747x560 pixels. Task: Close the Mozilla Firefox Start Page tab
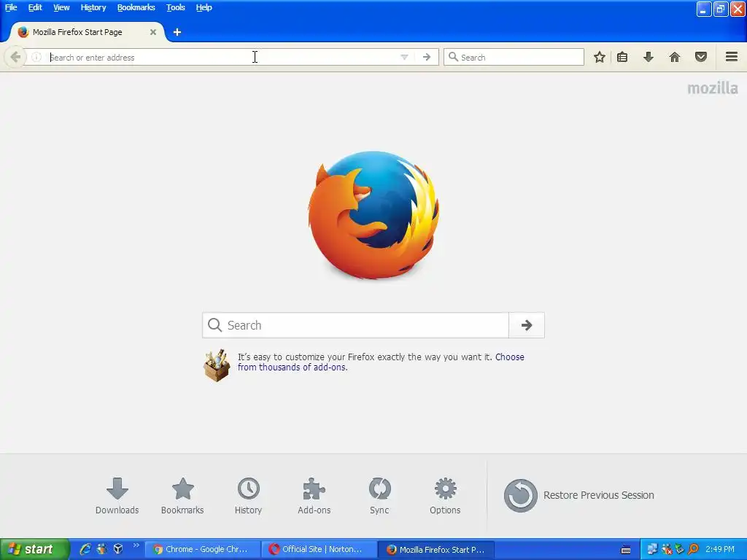pyautogui.click(x=153, y=32)
